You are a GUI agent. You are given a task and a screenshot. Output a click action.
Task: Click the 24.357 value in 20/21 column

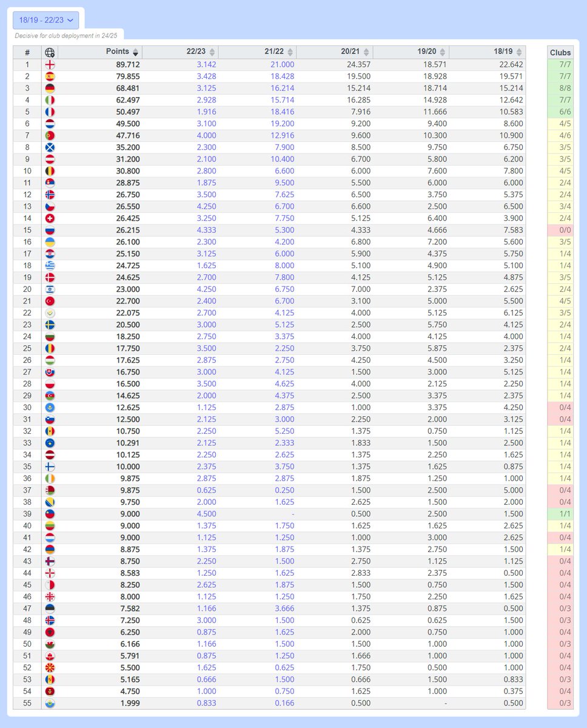(x=358, y=64)
